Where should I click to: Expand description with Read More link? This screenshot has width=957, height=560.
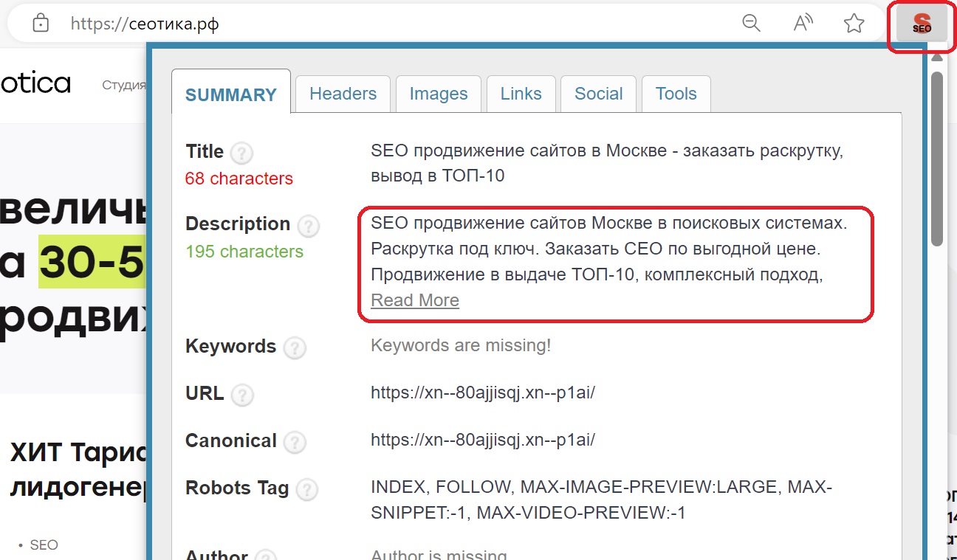pyautogui.click(x=415, y=300)
